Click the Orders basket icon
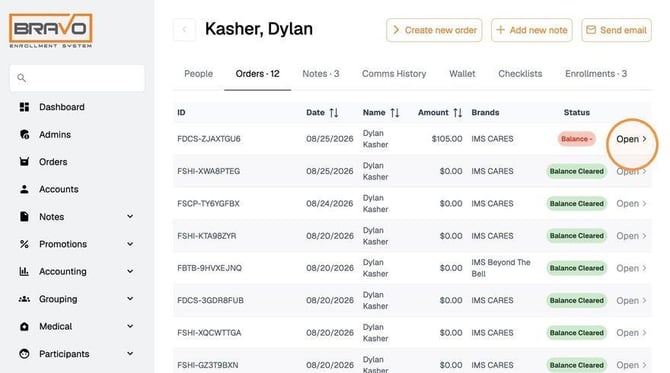Viewport: 670px width, 373px height. 24,162
